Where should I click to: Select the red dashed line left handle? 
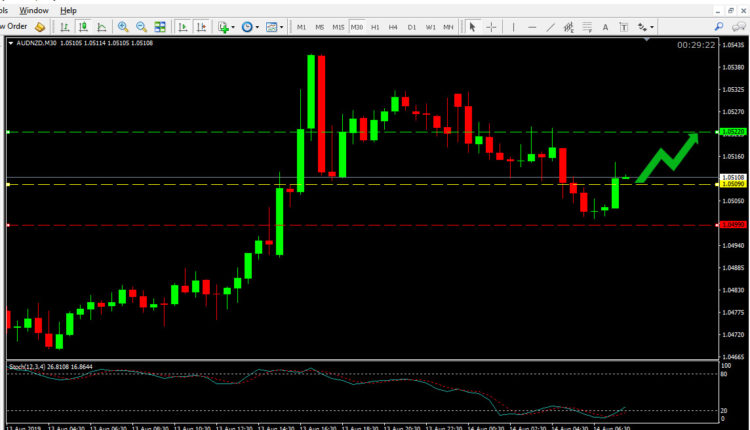tap(8, 225)
